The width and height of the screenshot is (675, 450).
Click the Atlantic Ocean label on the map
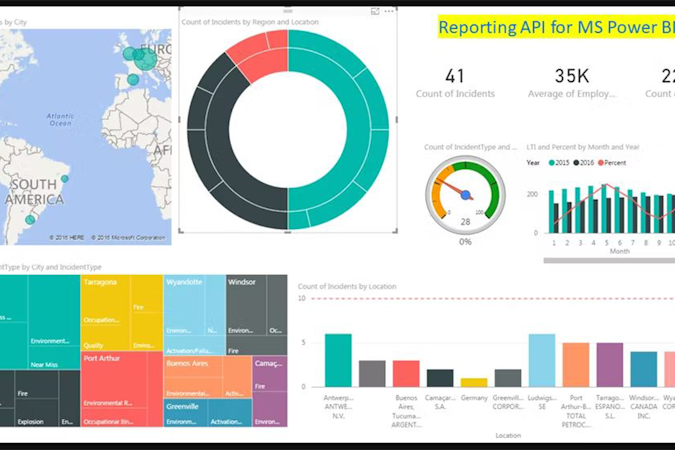(x=60, y=119)
